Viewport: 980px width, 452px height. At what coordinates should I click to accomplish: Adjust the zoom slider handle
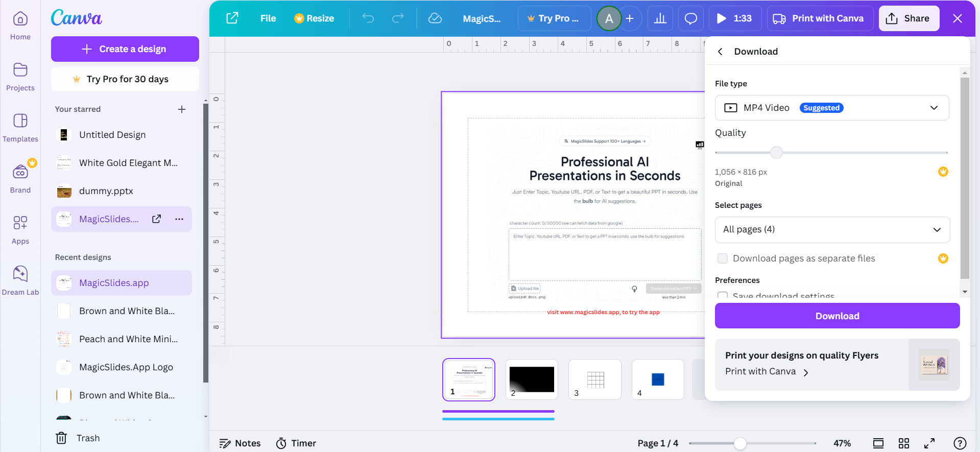(x=740, y=443)
